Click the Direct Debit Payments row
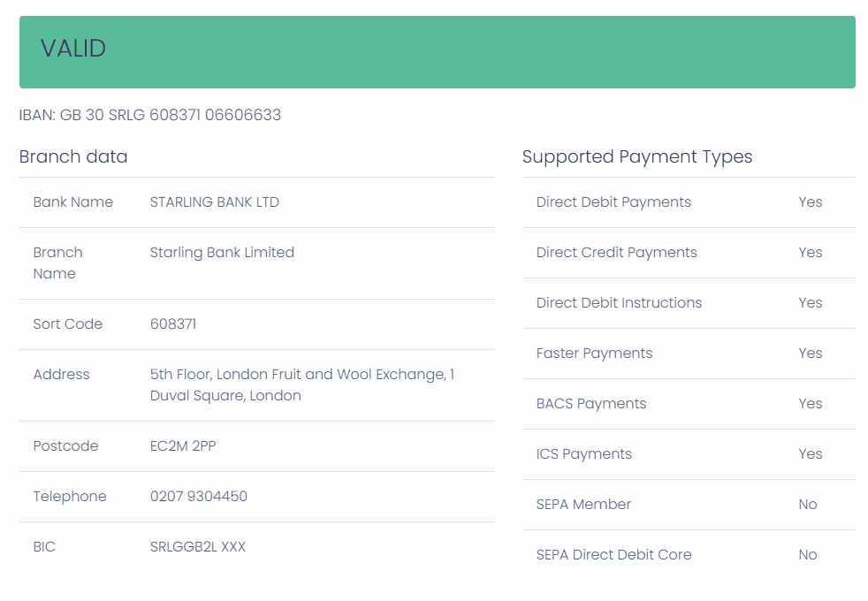The width and height of the screenshot is (868, 601). click(613, 202)
